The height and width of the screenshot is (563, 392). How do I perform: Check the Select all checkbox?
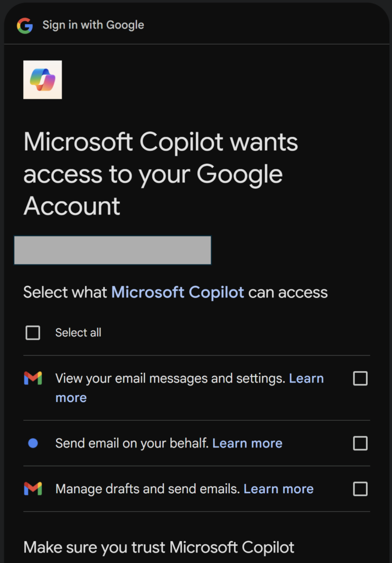[33, 333]
